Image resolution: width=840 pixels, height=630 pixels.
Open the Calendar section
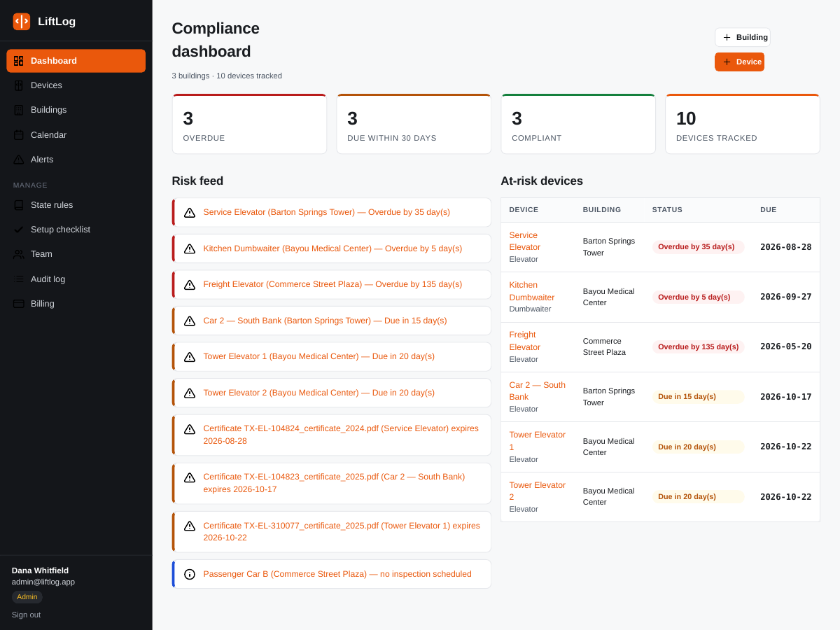76,135
